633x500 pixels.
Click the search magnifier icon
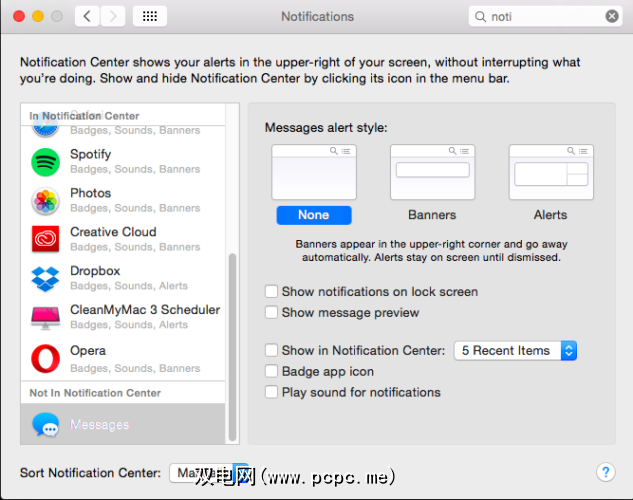(x=480, y=17)
